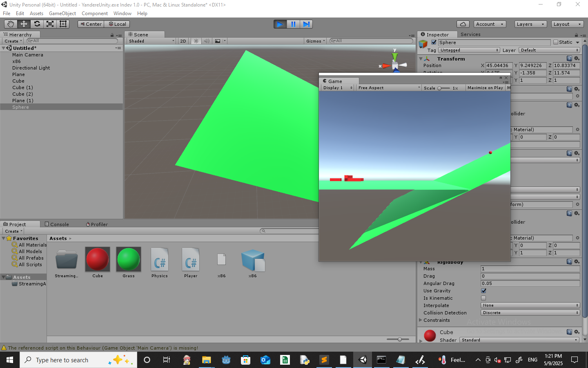Open Transform component gear settings

point(577,58)
